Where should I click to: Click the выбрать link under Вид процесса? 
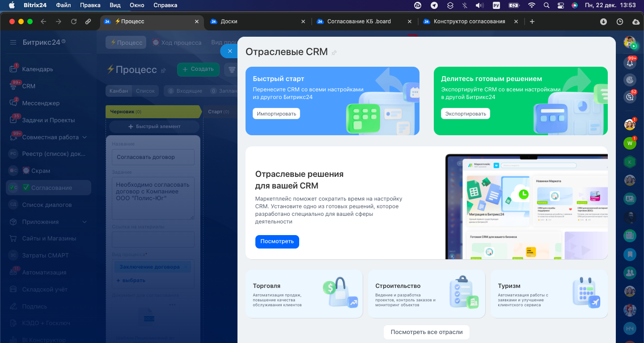coord(131,280)
